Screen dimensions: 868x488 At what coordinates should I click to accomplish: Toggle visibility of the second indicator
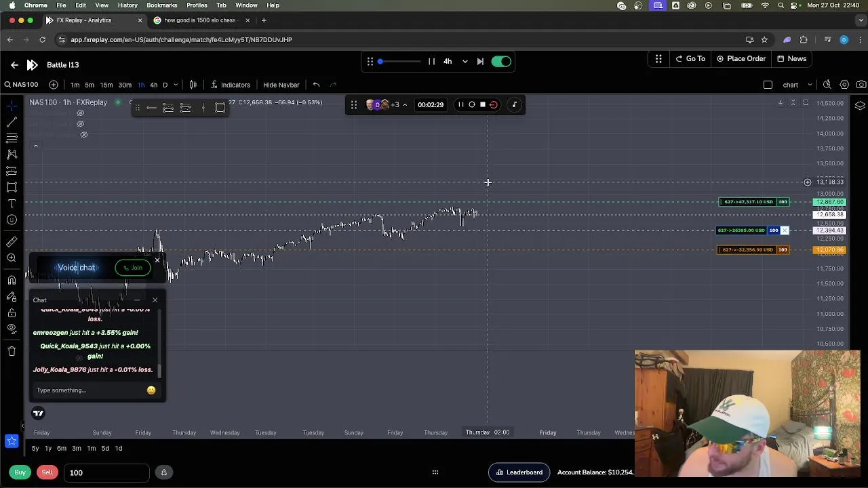[80, 124]
